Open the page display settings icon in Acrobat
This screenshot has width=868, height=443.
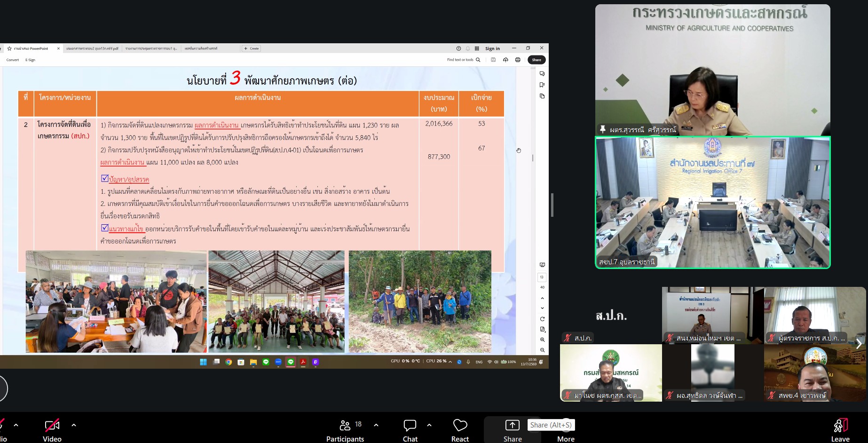coord(542,329)
